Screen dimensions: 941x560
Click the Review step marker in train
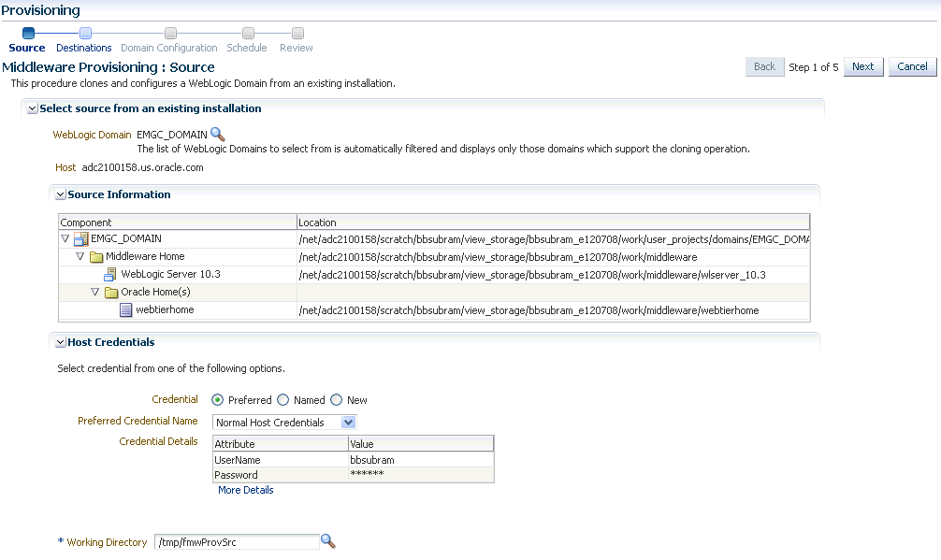(297, 33)
